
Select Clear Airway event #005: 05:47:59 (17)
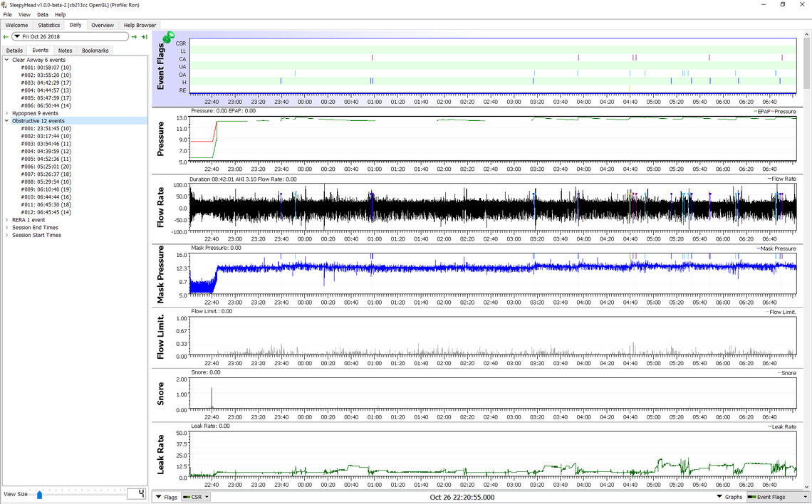pos(46,98)
